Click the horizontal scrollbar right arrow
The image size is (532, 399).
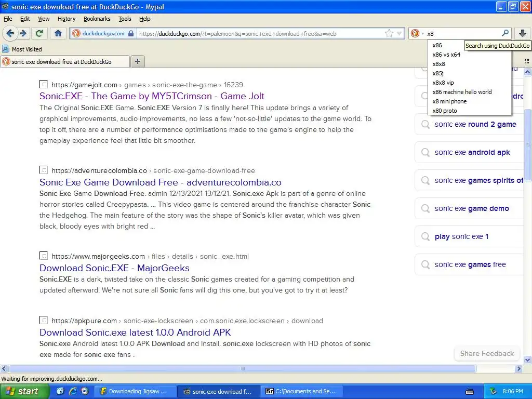coord(518,368)
